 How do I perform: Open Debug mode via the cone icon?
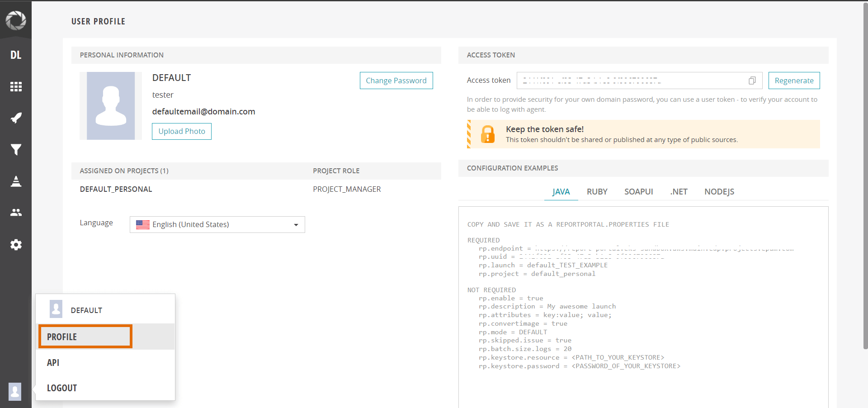pyautogui.click(x=16, y=181)
